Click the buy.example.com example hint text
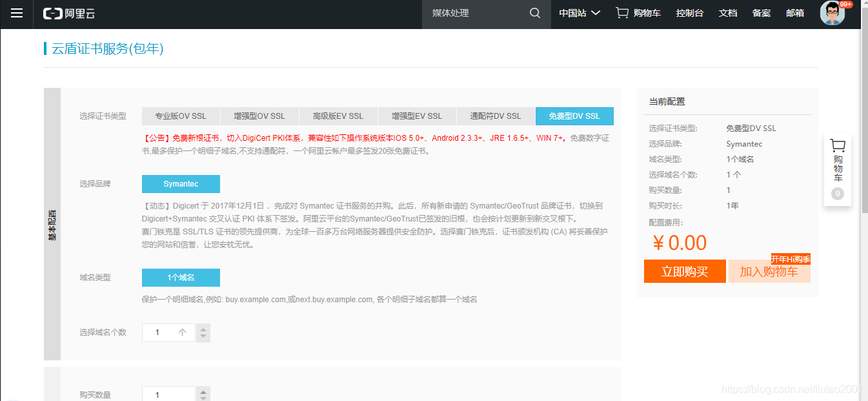868x401 pixels. [x=309, y=300]
